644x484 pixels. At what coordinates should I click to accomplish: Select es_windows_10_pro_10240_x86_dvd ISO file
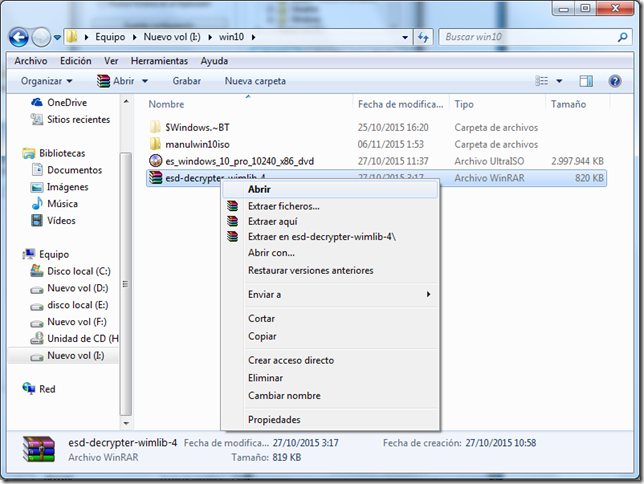(239, 161)
